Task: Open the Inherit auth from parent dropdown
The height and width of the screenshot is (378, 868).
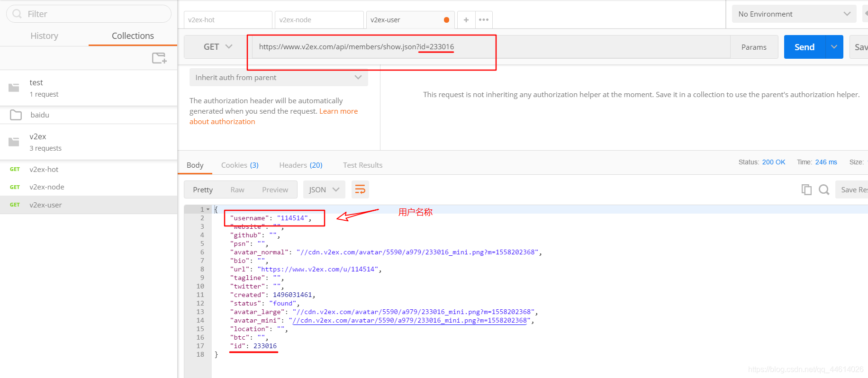Action: tap(279, 77)
